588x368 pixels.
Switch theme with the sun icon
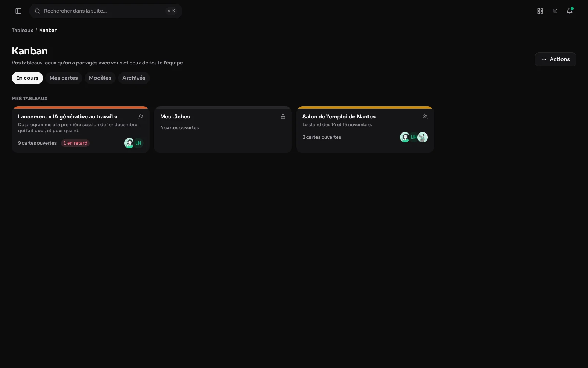pos(555,11)
